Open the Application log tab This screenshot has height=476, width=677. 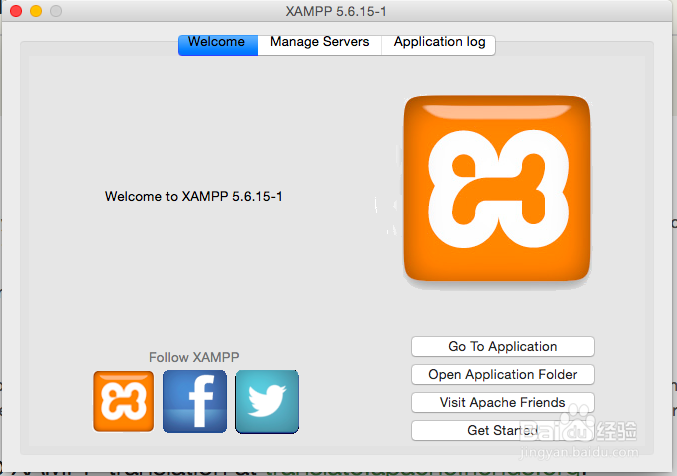pyautogui.click(x=439, y=45)
